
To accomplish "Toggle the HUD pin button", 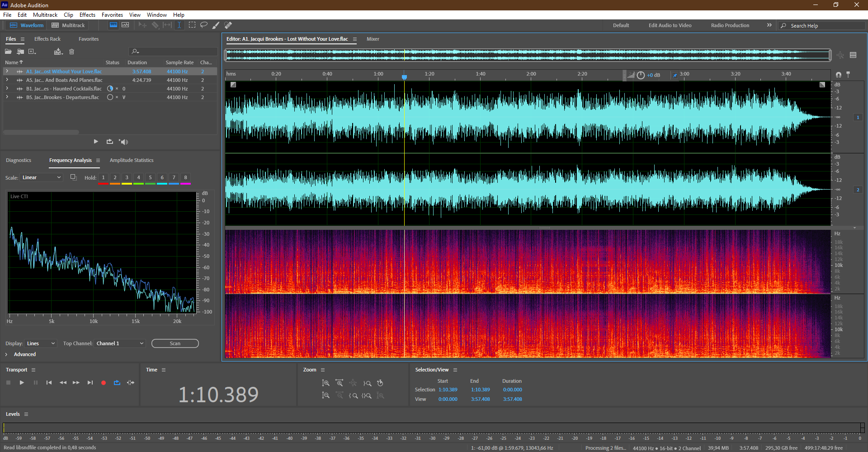I will [675, 75].
